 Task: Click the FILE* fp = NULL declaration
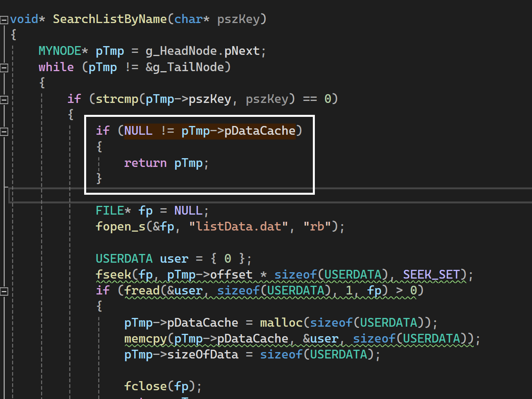[152, 211]
